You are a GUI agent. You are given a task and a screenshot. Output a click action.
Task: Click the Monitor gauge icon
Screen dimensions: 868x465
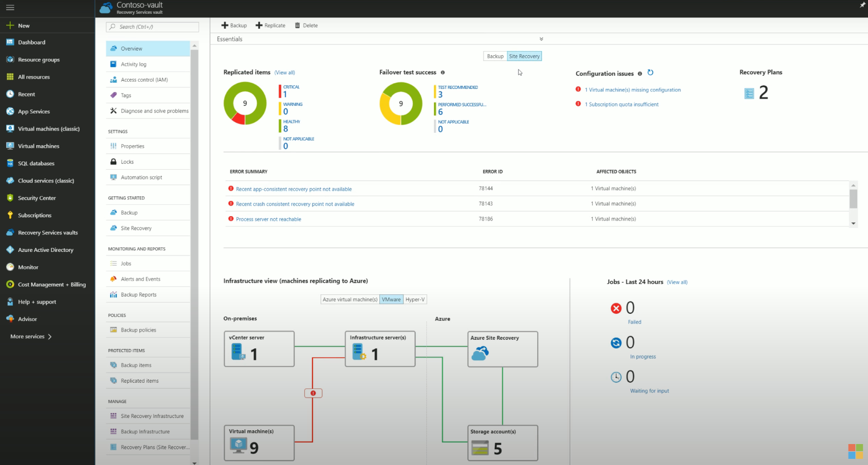(x=10, y=267)
